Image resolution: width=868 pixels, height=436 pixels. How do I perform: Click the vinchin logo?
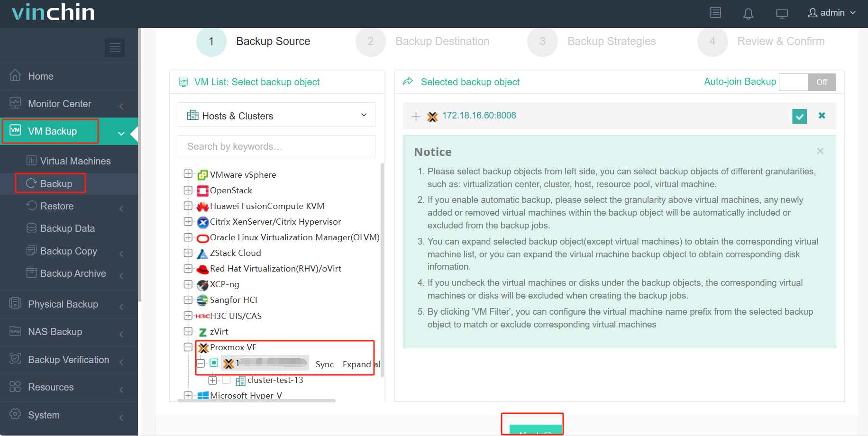pos(52,12)
